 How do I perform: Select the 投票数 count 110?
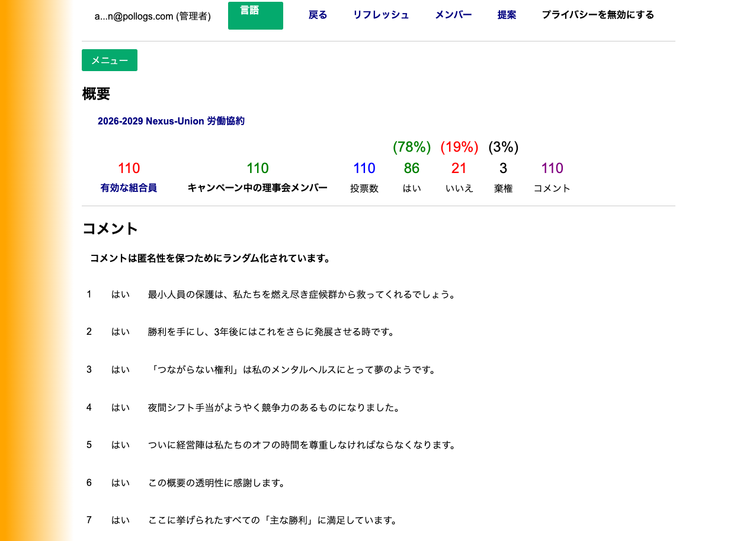click(364, 168)
